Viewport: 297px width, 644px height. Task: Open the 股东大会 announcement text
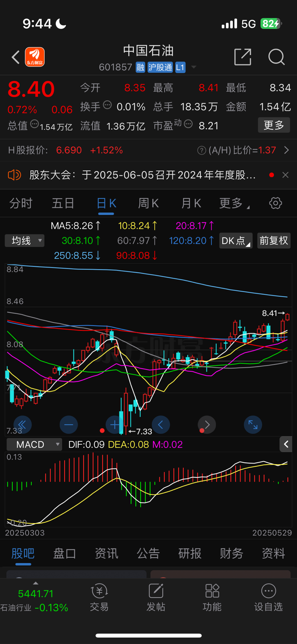click(x=143, y=175)
